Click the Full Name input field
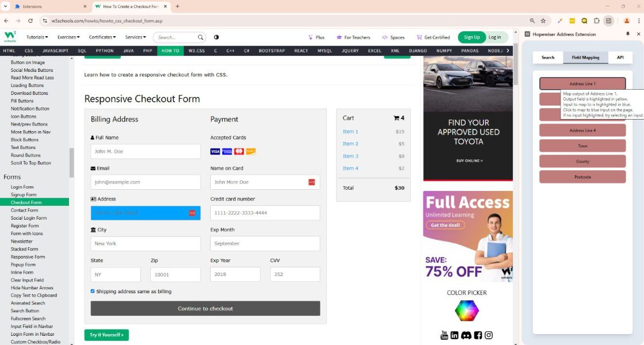 [146, 151]
